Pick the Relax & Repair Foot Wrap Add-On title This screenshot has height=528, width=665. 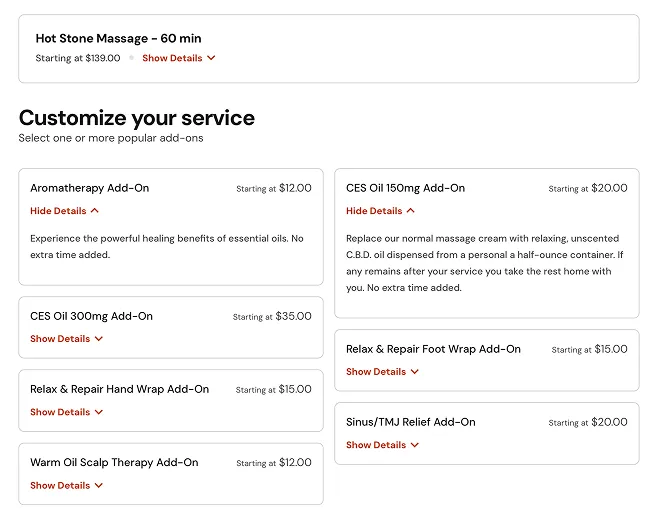433,349
